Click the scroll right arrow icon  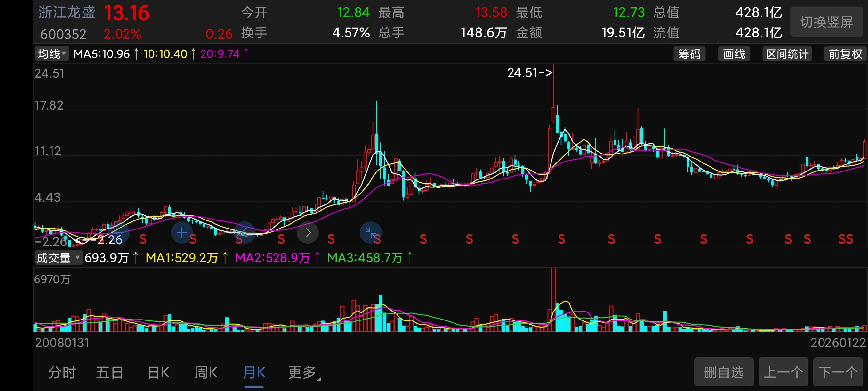tap(308, 233)
